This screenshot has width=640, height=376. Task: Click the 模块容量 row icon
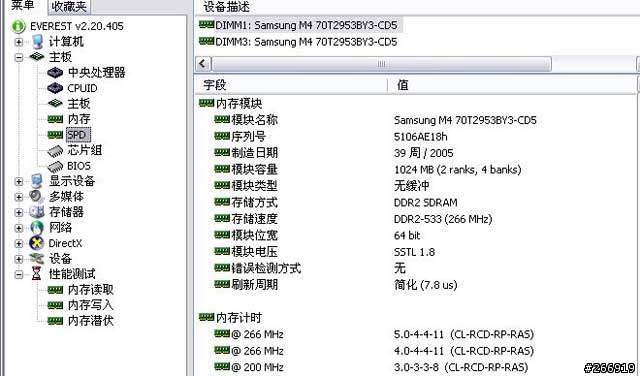222,169
